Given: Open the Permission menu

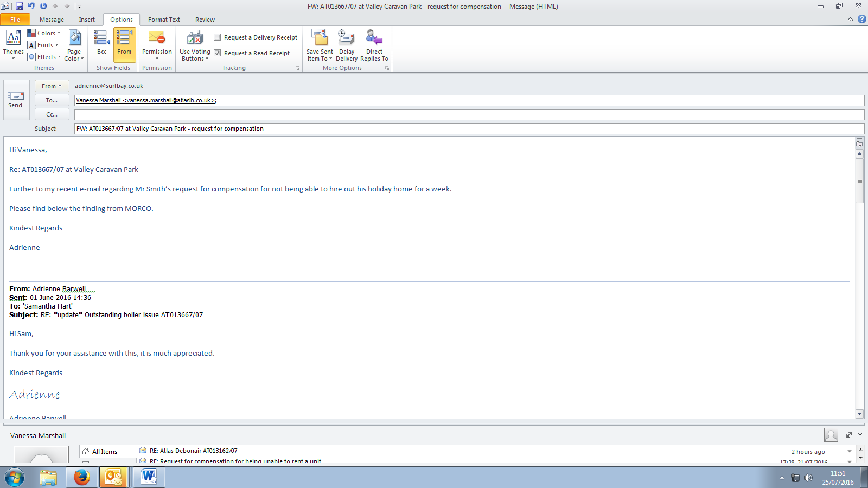Looking at the screenshot, I should 157,44.
